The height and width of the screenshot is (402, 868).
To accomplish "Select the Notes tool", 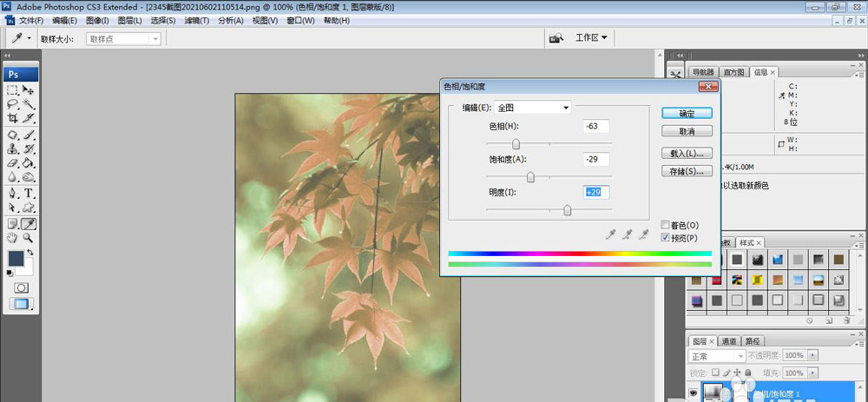I will pyautogui.click(x=12, y=224).
